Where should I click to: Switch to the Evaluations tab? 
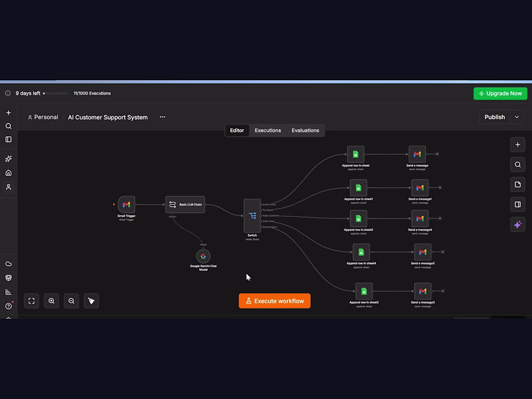[305, 130]
